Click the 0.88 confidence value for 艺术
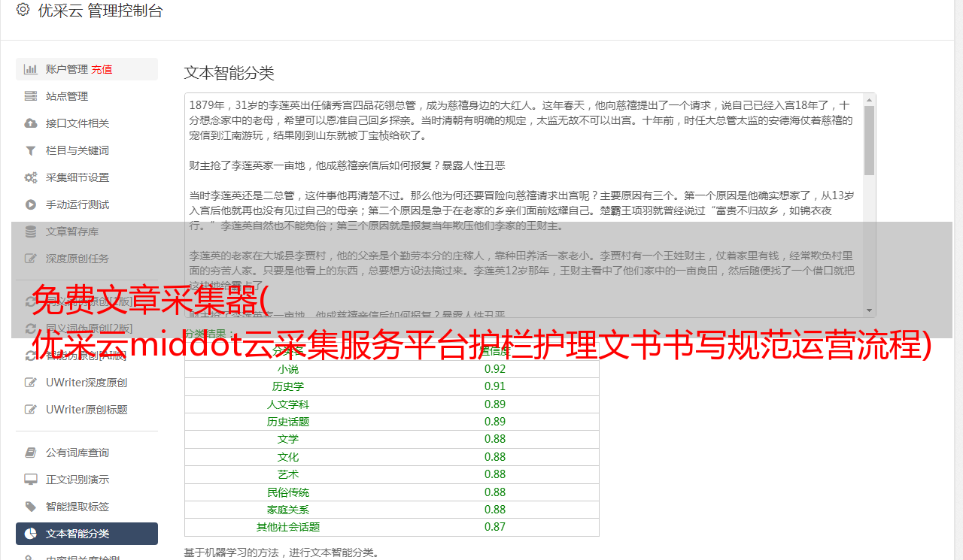 495,474
